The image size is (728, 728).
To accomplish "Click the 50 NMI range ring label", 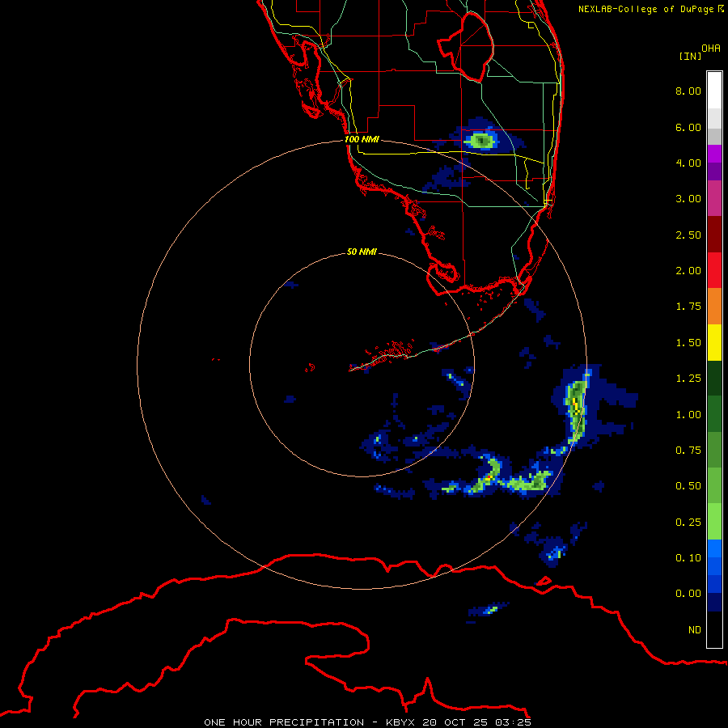I will (362, 252).
